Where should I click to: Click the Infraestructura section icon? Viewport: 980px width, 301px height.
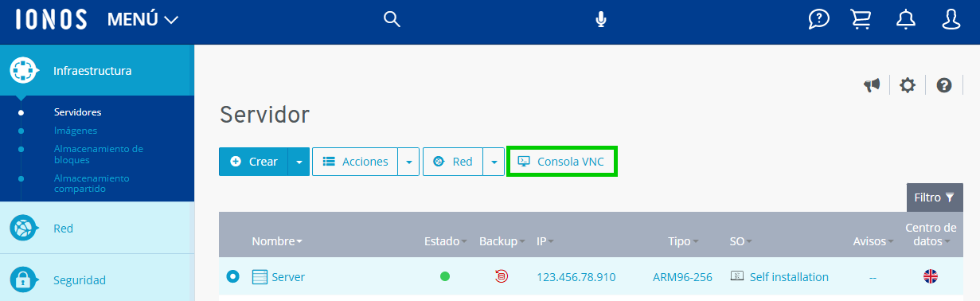click(24, 70)
